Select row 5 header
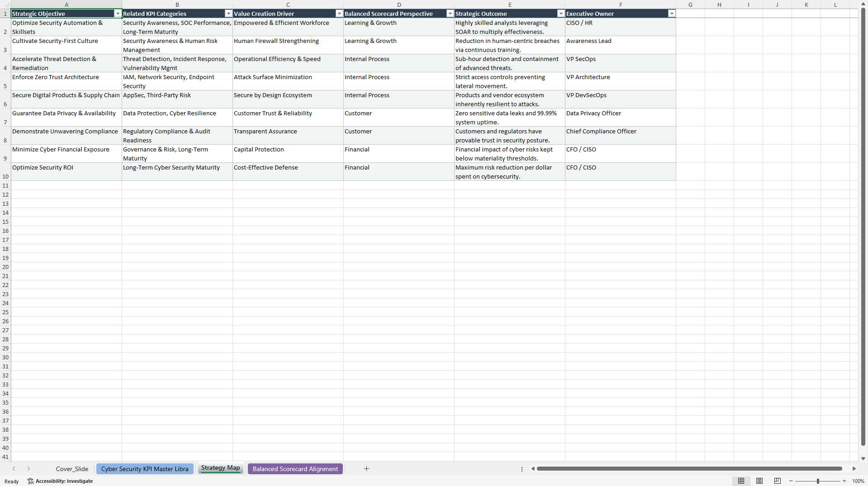This screenshot has height=486, width=868. click(x=5, y=81)
